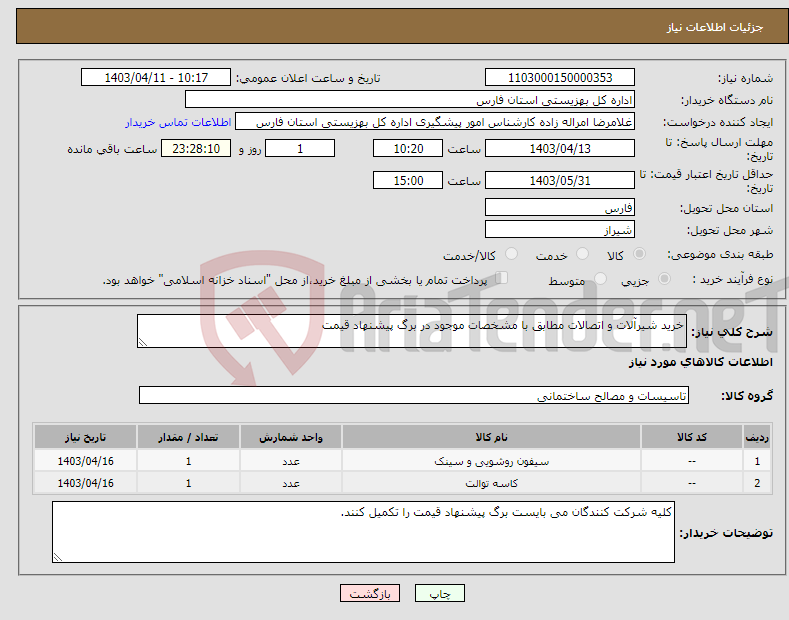
Task: Click the date cell in کاسه توالت row
Action: (x=86, y=483)
